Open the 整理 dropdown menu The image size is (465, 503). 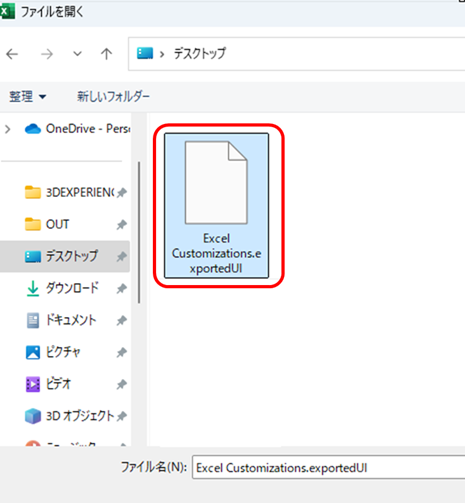pyautogui.click(x=27, y=97)
